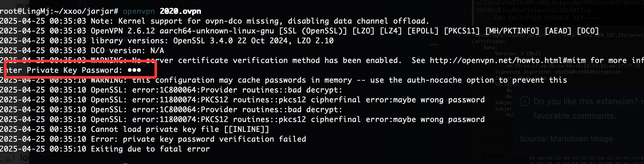The height and width of the screenshot is (164, 644).
Task: Click the Cannot load private key file line
Action: (x=134, y=129)
